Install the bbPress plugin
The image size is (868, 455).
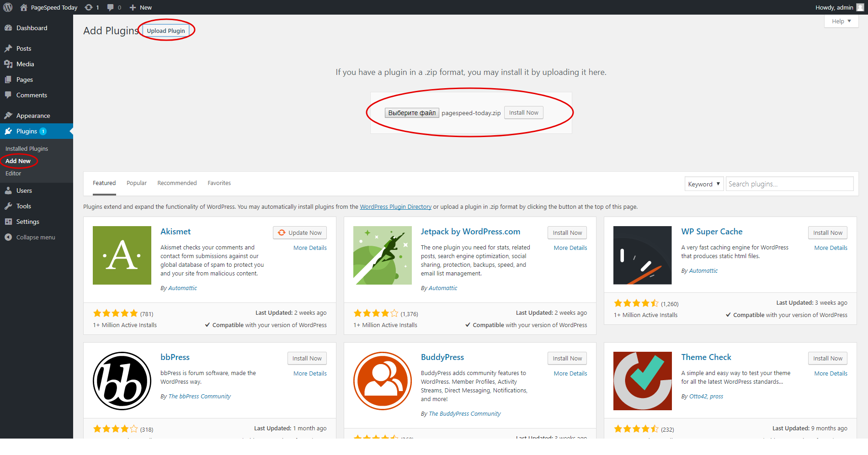(307, 358)
